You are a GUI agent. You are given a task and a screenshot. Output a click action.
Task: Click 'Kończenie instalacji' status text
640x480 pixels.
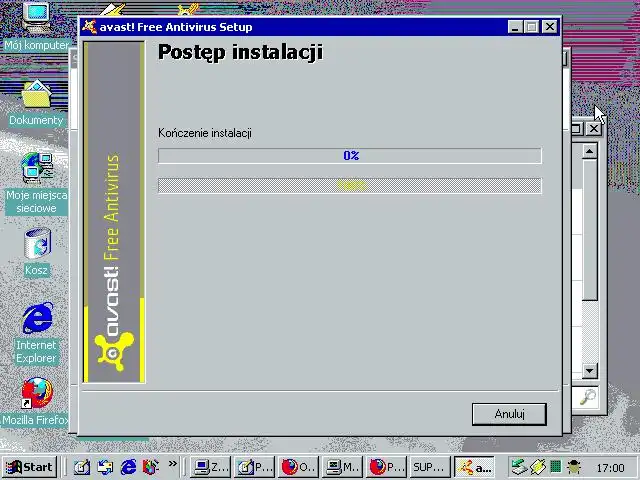click(205, 133)
